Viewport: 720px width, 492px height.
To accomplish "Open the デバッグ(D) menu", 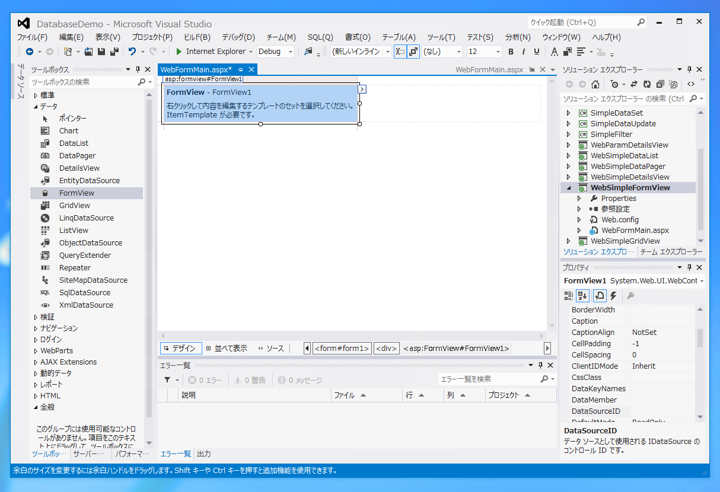I will coord(238,37).
